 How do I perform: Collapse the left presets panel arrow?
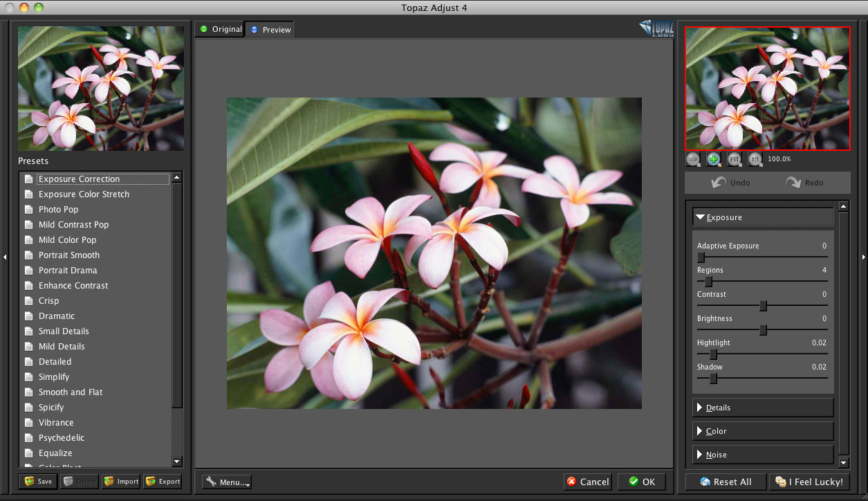coord(5,257)
